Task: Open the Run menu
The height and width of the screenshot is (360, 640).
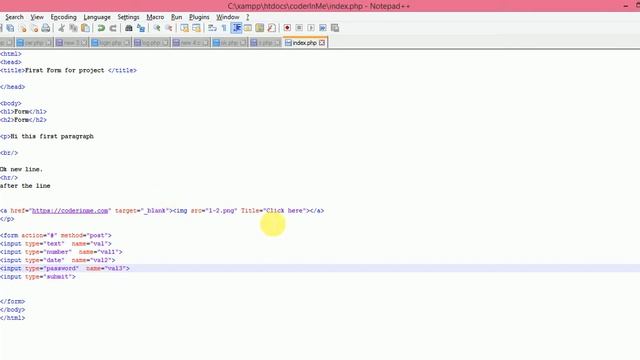Action: (x=176, y=17)
